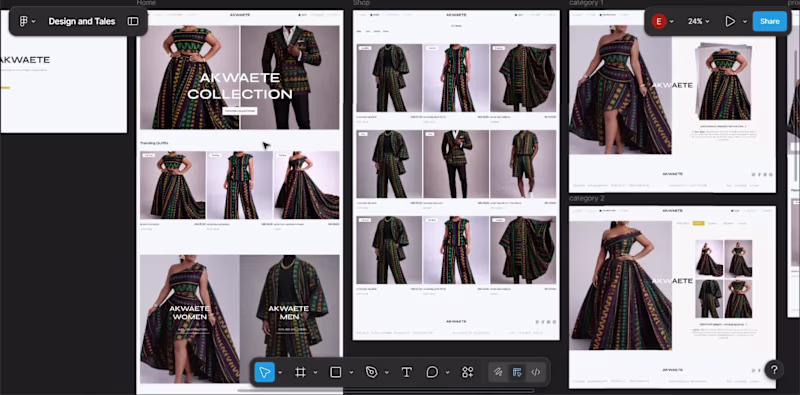Select Shop frame shorts outfit product image
Screen dimensions: 800x395
pos(523,164)
